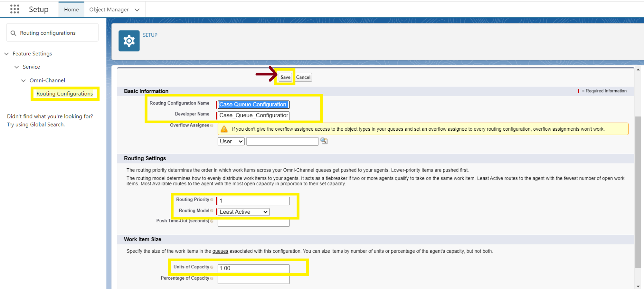This screenshot has width=644, height=289.
Task: Focus the Developer Name field
Action: point(253,115)
